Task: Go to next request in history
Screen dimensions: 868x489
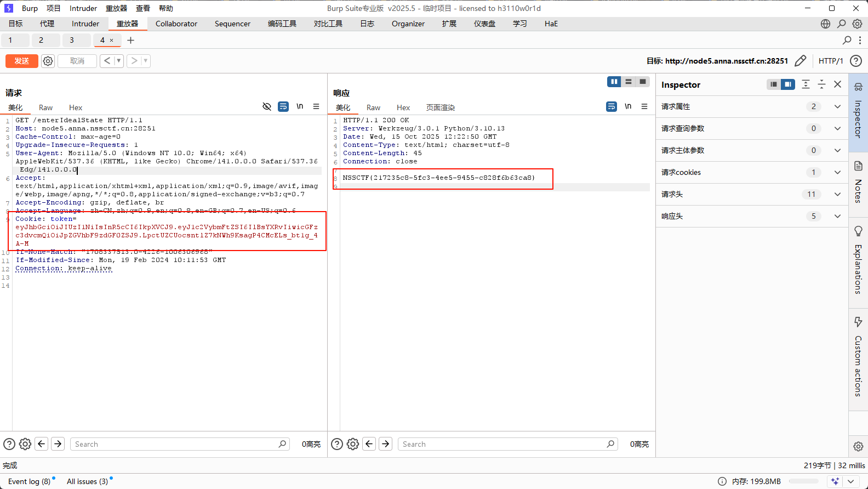Action: click(134, 61)
